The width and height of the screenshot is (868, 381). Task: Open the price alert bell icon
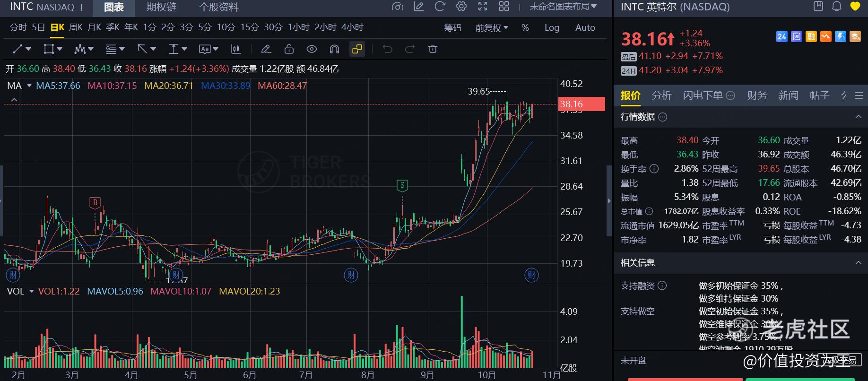point(837,7)
